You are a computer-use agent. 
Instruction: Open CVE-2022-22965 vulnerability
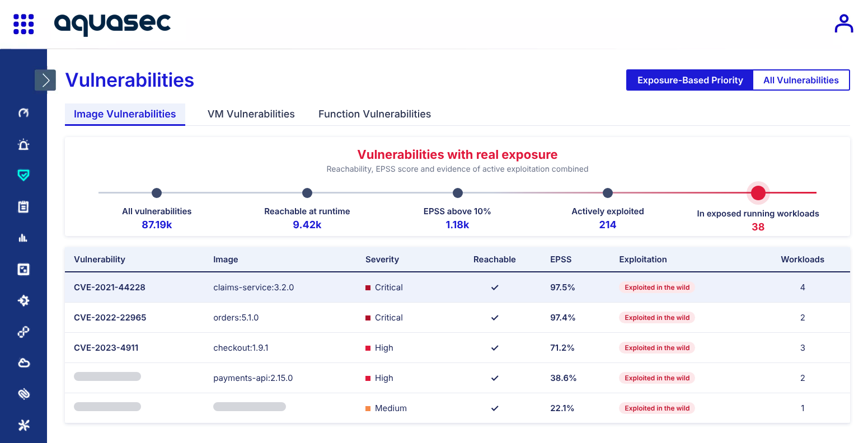(110, 318)
